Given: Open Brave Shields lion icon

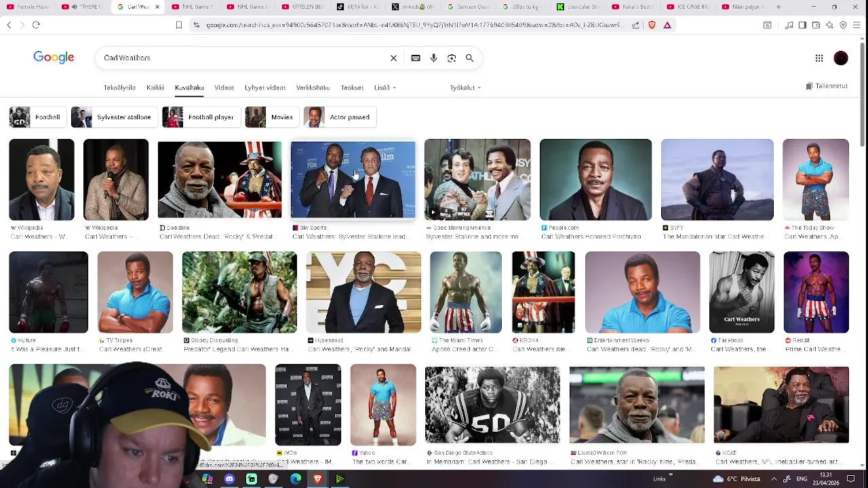Looking at the screenshot, I should 652,25.
